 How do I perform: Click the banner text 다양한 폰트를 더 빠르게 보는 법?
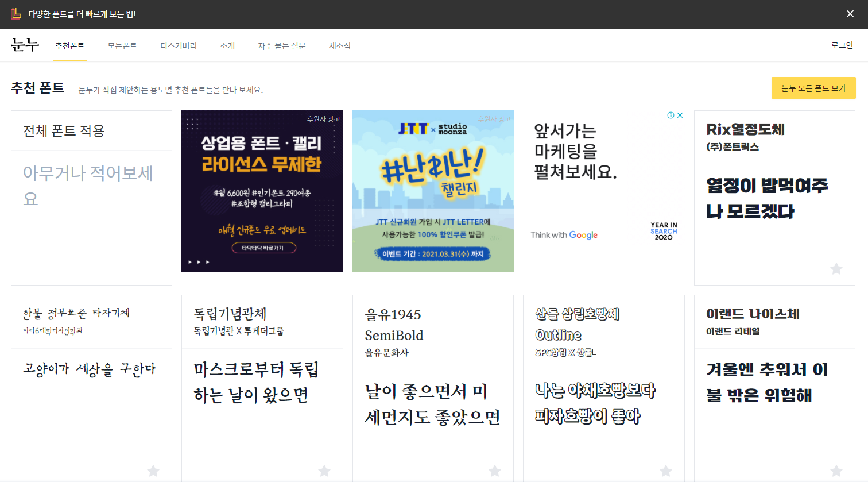click(82, 14)
